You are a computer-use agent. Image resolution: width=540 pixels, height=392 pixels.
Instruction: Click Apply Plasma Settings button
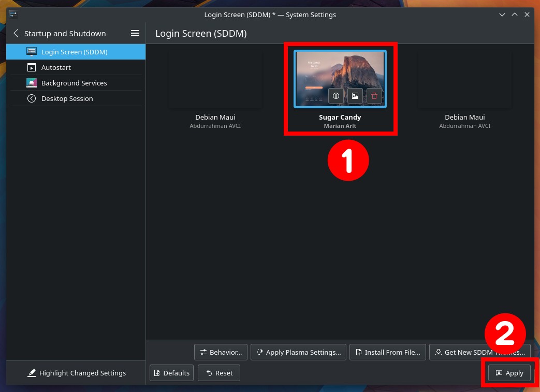[x=298, y=353]
